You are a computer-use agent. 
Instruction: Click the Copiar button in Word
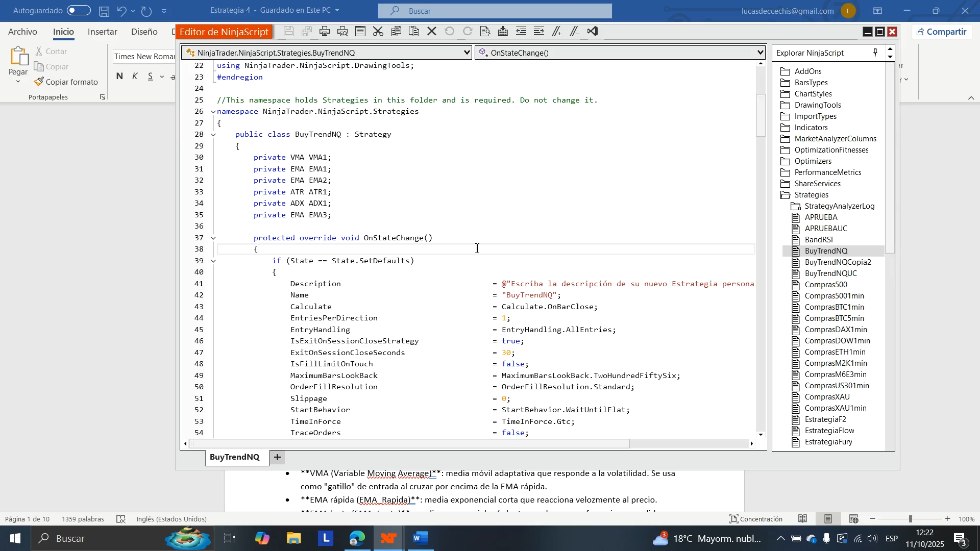pos(52,67)
